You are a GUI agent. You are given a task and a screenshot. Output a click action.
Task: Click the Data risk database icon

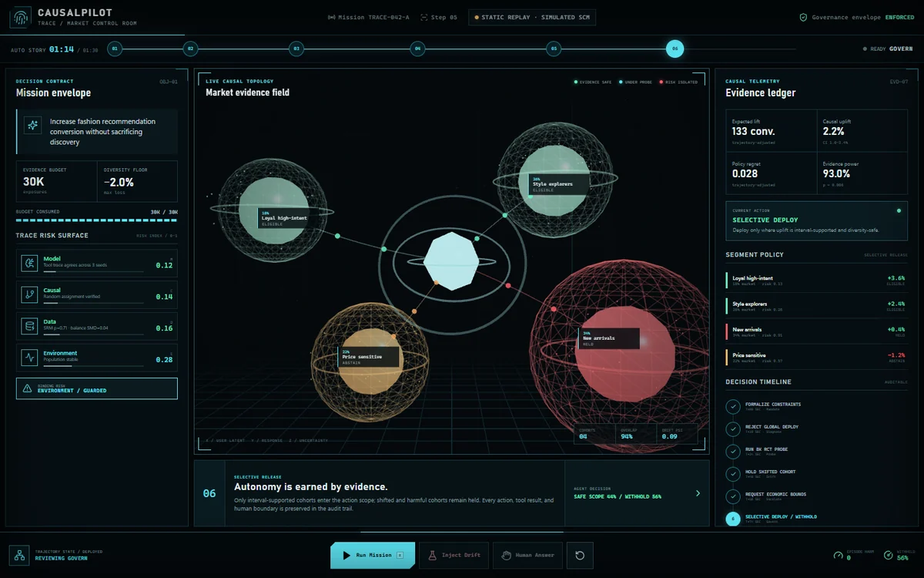(x=29, y=326)
